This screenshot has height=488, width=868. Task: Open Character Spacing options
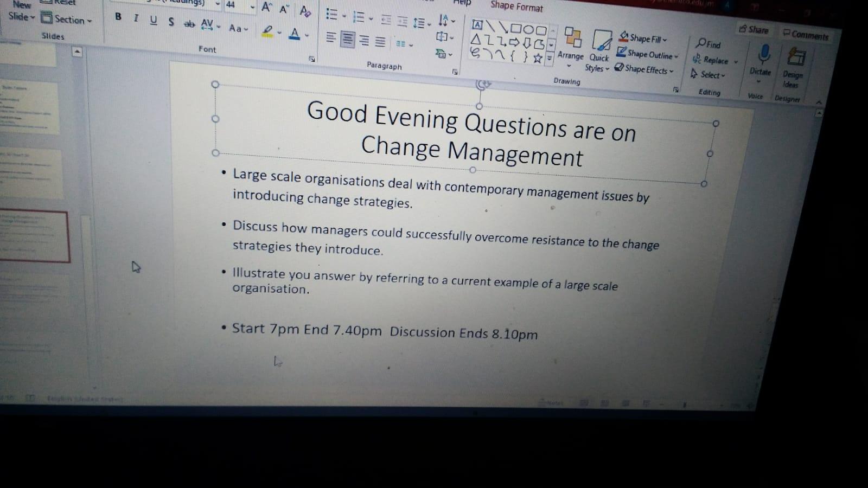210,25
